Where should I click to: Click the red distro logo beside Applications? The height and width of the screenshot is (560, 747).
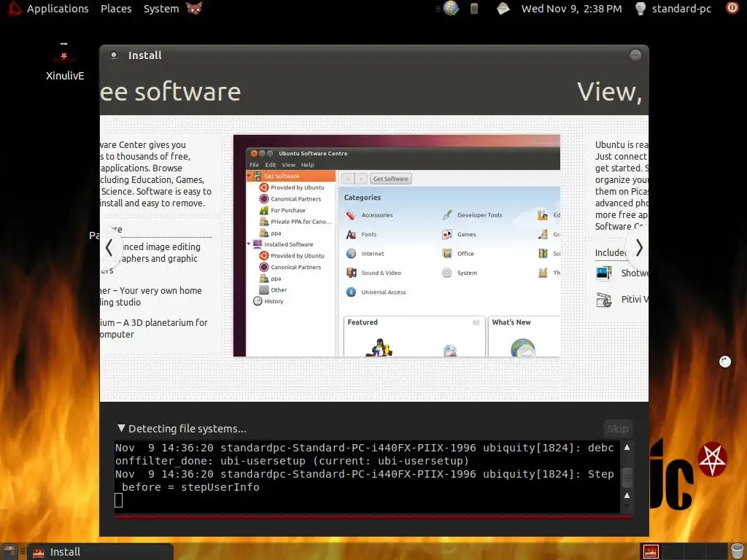(15, 8)
